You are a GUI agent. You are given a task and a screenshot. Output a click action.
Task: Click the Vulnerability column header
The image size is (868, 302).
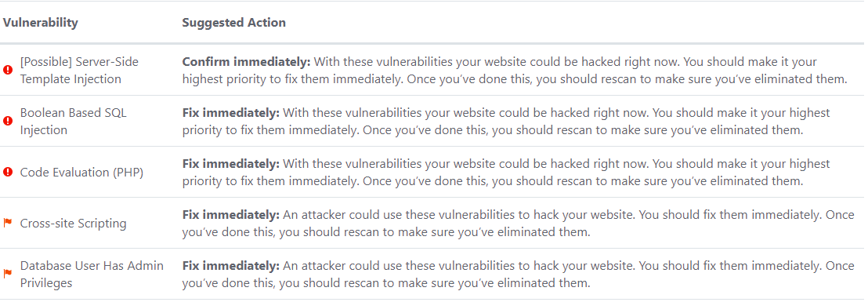(x=41, y=23)
